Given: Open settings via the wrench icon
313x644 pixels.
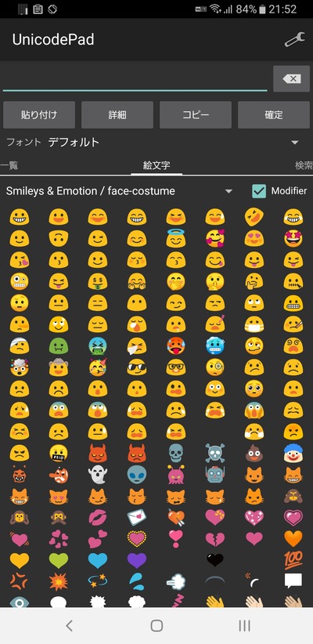Looking at the screenshot, I should coord(294,39).
